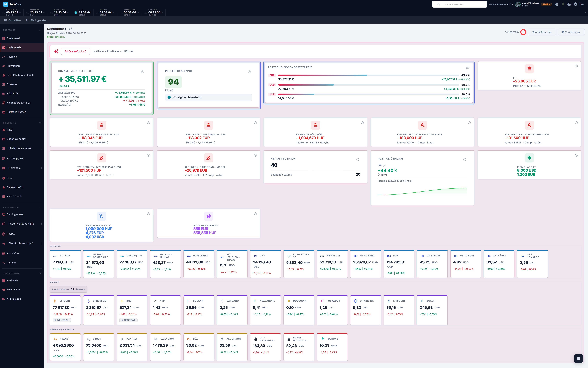Open settings gear in the top bar
588x368 pixels.
click(x=576, y=4)
